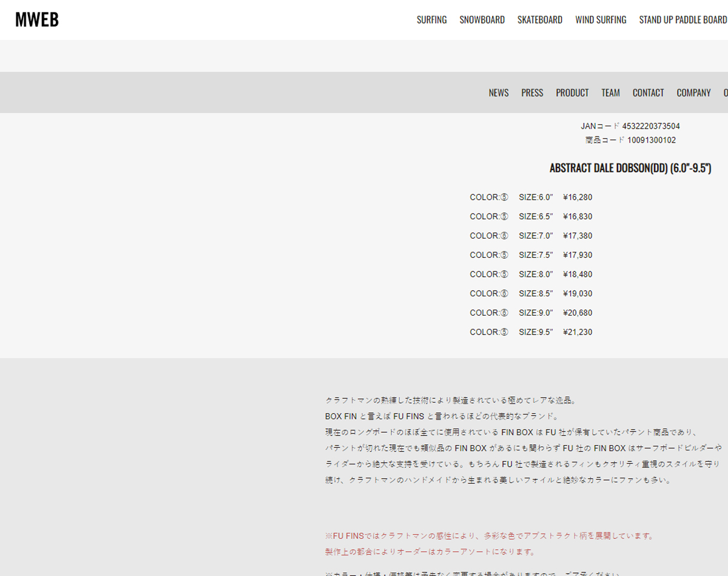Select the SIZE 6.0 price row
The image size is (728, 576).
pyautogui.click(x=531, y=197)
